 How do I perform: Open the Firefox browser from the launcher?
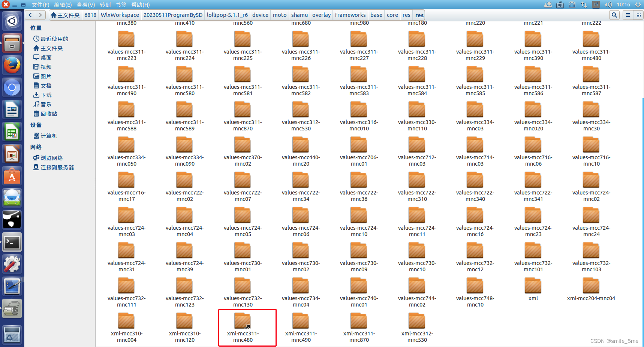tap(12, 65)
